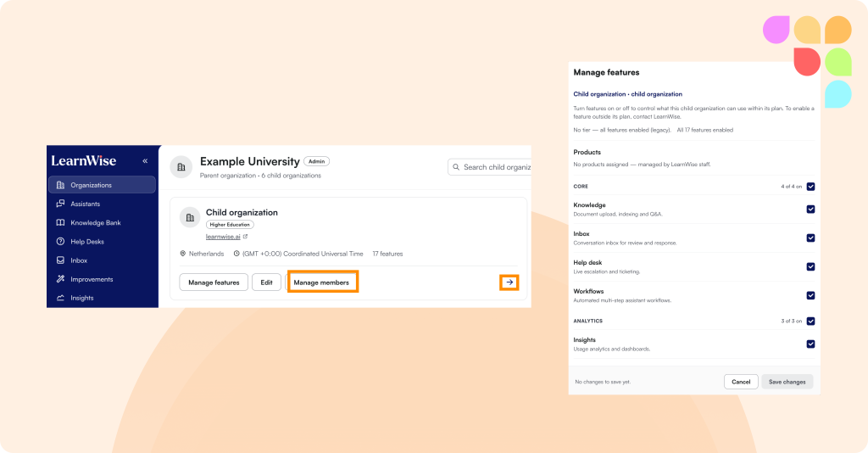Click the Manage members button
Screen dimensions: 868x453
tap(321, 282)
